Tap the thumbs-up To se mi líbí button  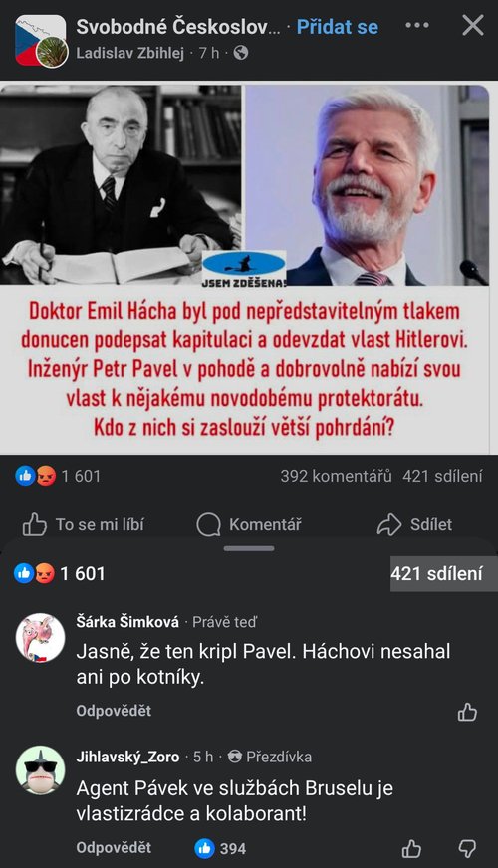point(83,524)
